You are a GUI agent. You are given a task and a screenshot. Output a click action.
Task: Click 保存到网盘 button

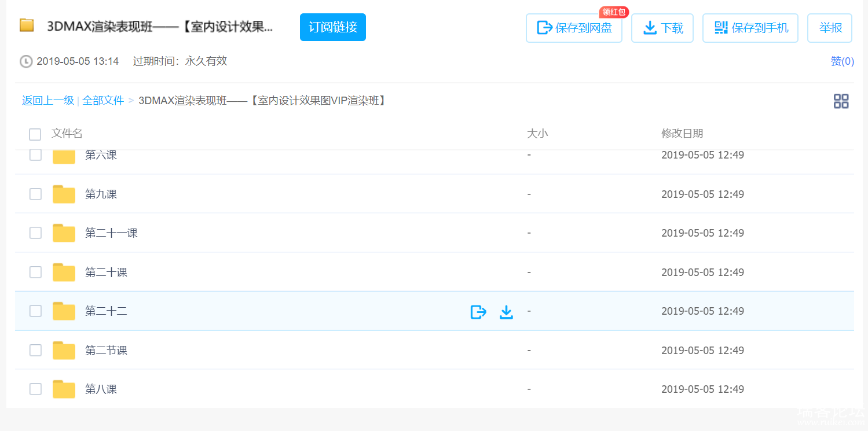[x=574, y=28]
